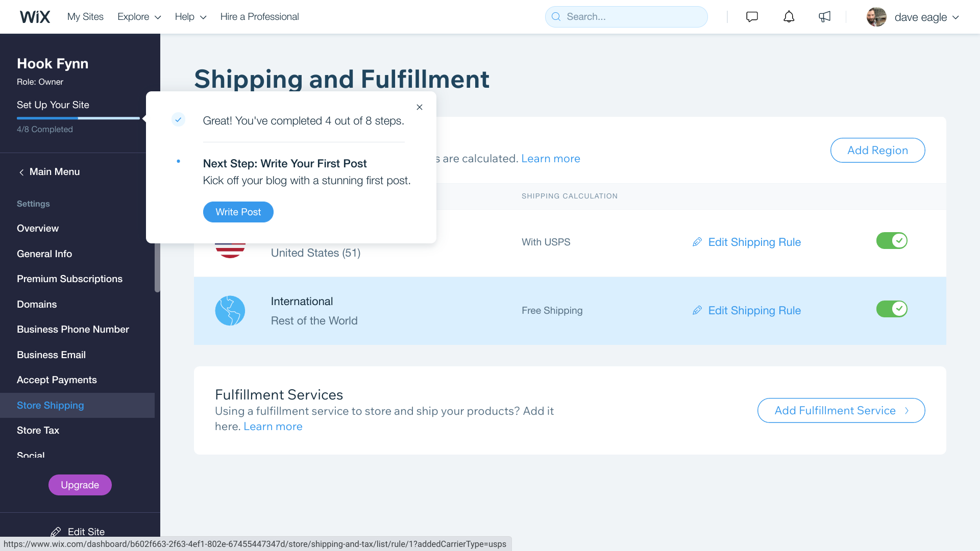
Task: Click the megaphone/announcements icon
Action: (824, 17)
